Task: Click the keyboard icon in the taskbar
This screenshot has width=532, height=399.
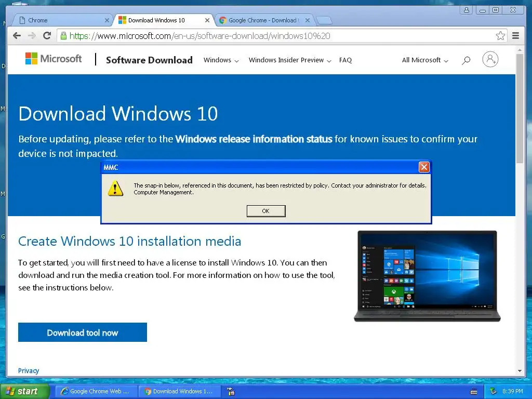Action: 474,392
